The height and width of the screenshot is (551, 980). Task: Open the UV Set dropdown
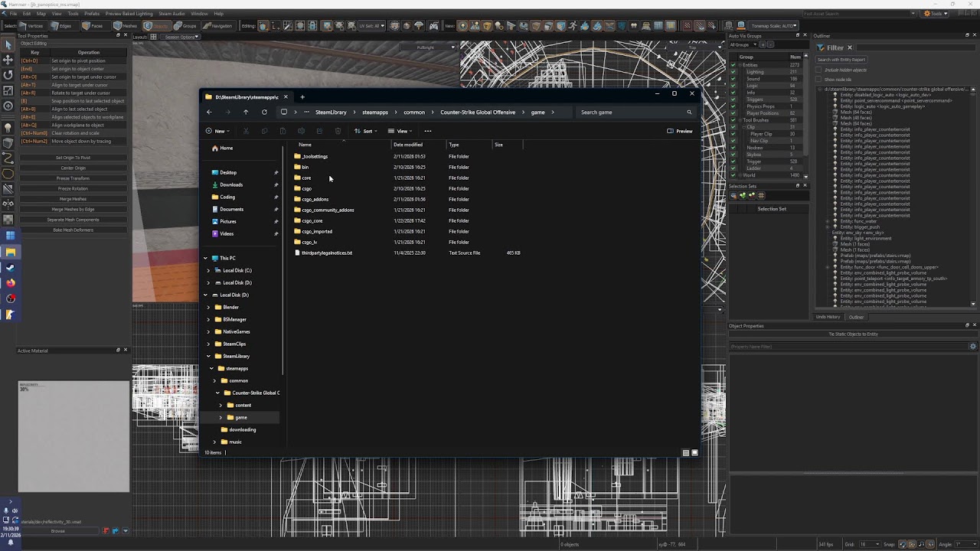pos(372,25)
